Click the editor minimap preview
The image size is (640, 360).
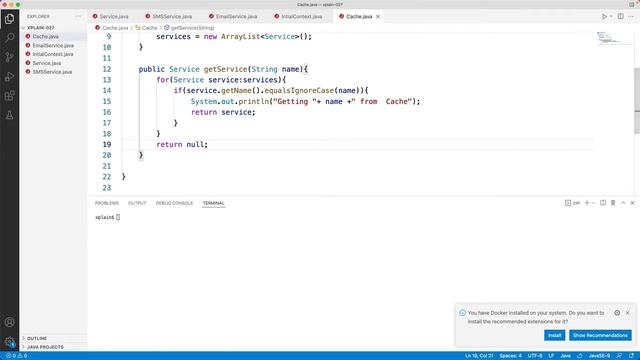pyautogui.click(x=614, y=39)
